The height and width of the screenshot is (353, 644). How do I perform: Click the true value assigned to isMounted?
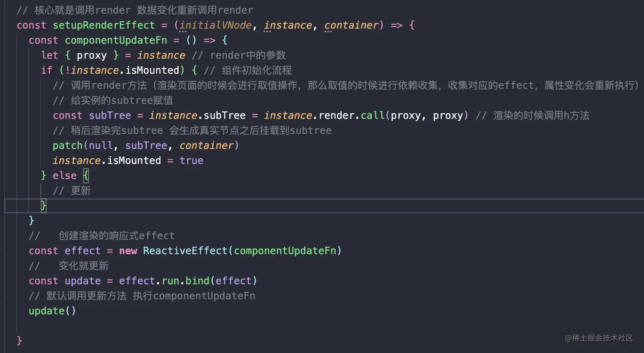pyautogui.click(x=191, y=161)
